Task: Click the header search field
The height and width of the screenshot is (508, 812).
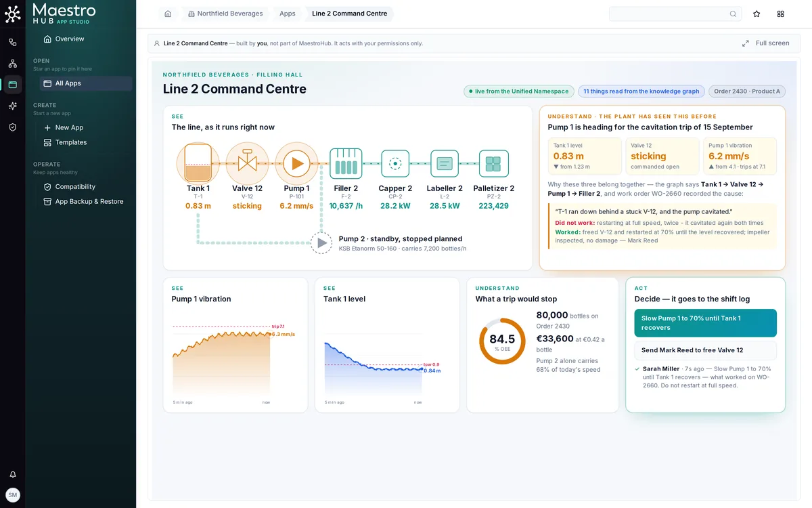Action: pos(675,14)
